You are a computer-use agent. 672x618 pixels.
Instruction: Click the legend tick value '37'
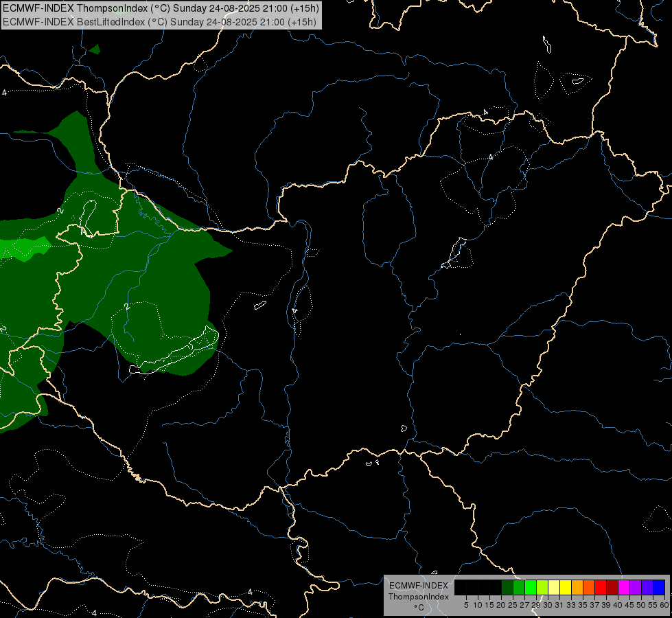(x=594, y=605)
